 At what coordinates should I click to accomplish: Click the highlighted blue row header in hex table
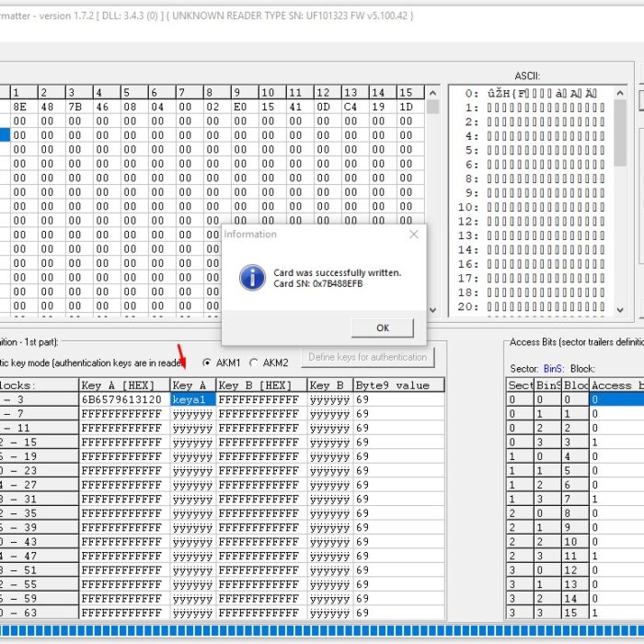[5, 135]
